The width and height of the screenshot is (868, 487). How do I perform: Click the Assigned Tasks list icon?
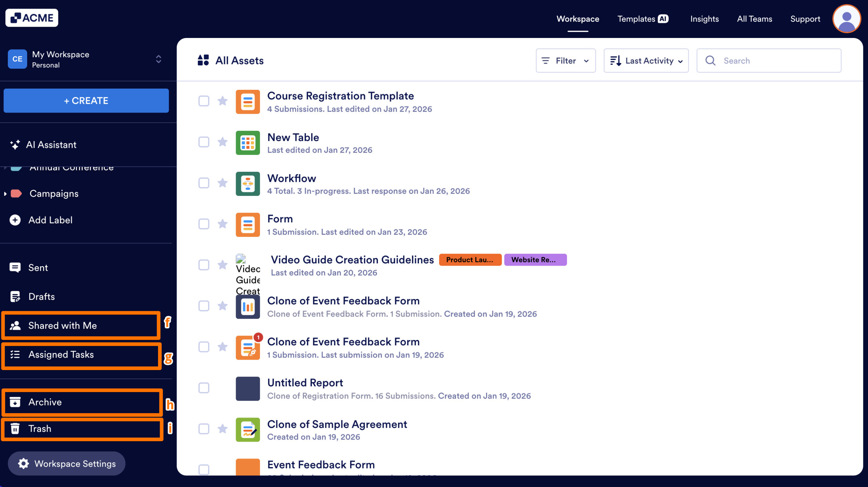pos(15,354)
